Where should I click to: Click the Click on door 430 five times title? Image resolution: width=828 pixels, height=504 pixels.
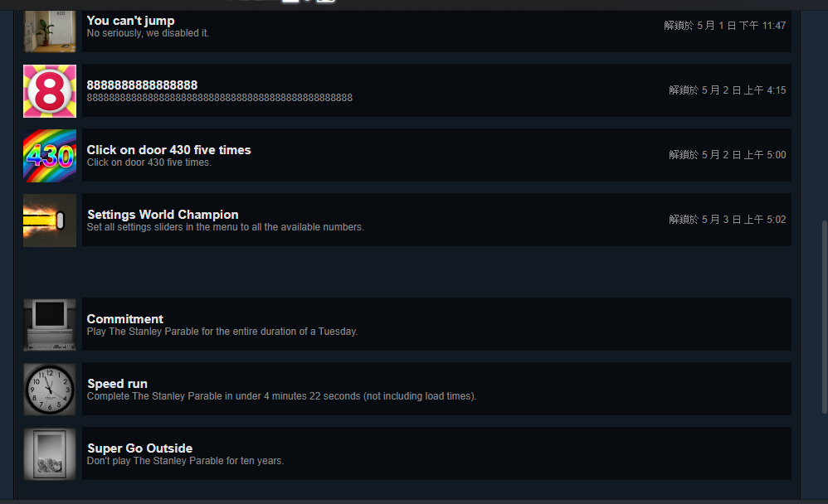pyautogui.click(x=169, y=150)
